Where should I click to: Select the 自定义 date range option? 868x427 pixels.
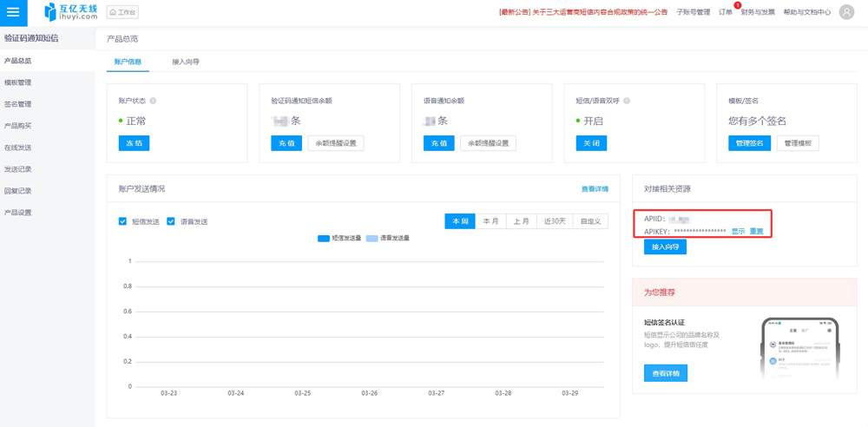tap(590, 221)
